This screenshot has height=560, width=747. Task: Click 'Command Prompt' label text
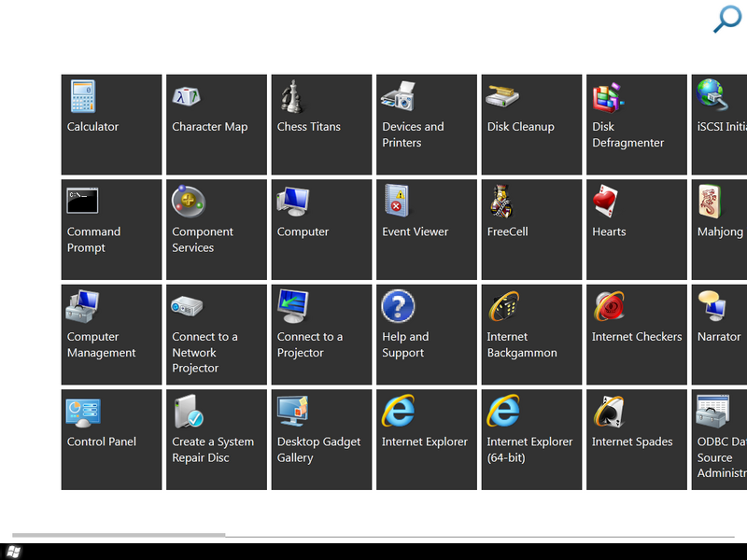pyautogui.click(x=93, y=240)
